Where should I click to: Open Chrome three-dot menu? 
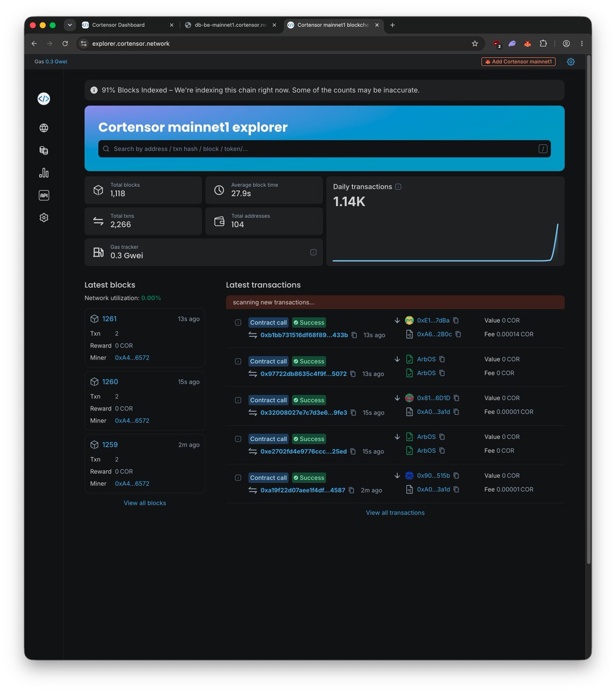pos(581,44)
